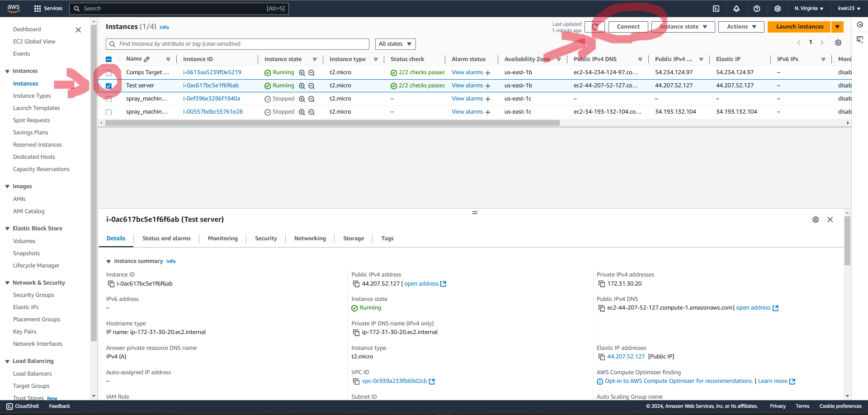Deselect the Test server checkbox
The width and height of the screenshot is (868, 415).
click(108, 86)
